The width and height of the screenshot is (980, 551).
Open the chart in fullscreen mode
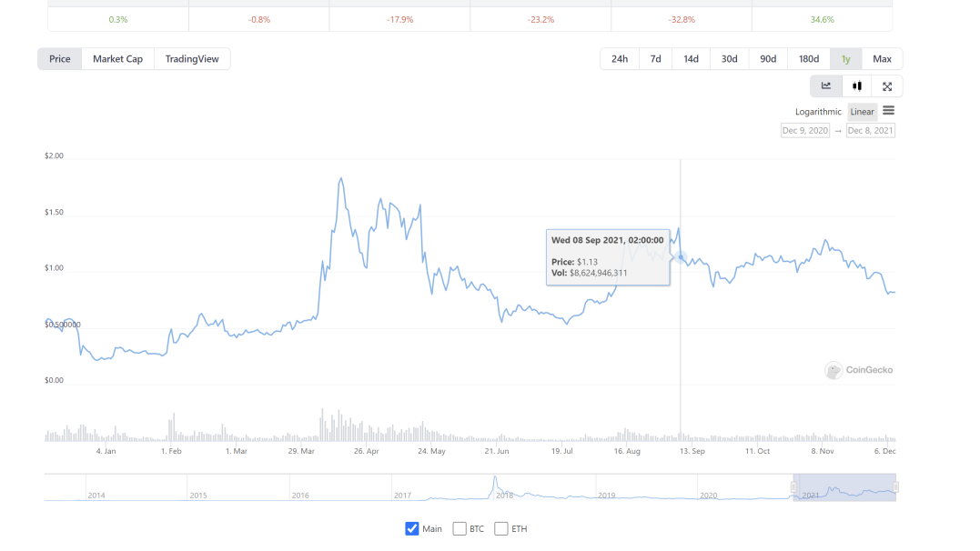(x=887, y=86)
